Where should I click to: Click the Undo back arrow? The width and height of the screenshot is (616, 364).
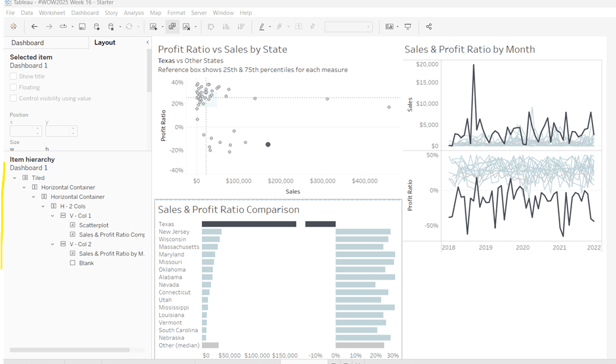[34, 27]
